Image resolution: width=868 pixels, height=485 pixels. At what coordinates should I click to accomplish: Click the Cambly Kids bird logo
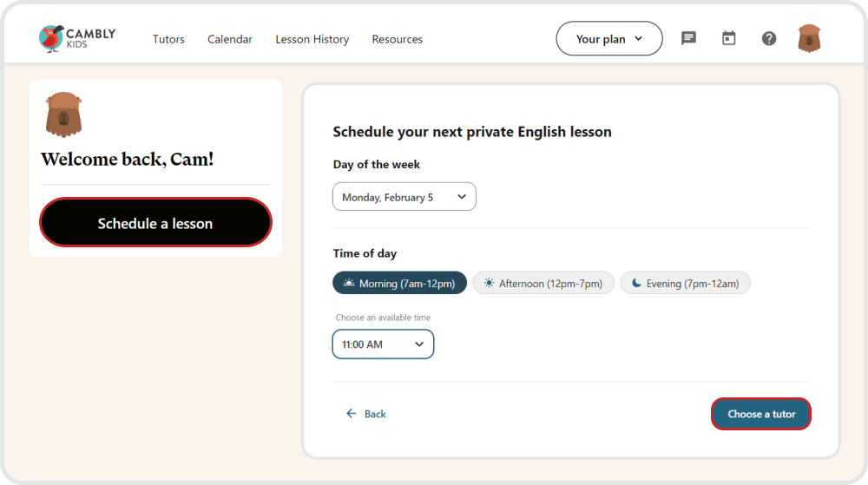tap(51, 38)
